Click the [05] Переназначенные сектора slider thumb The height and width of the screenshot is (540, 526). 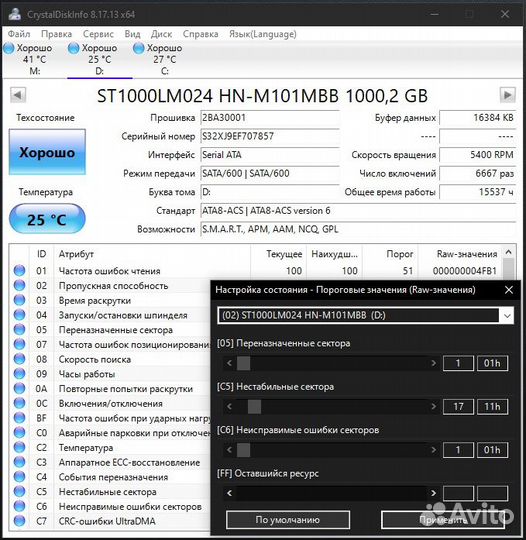244,363
